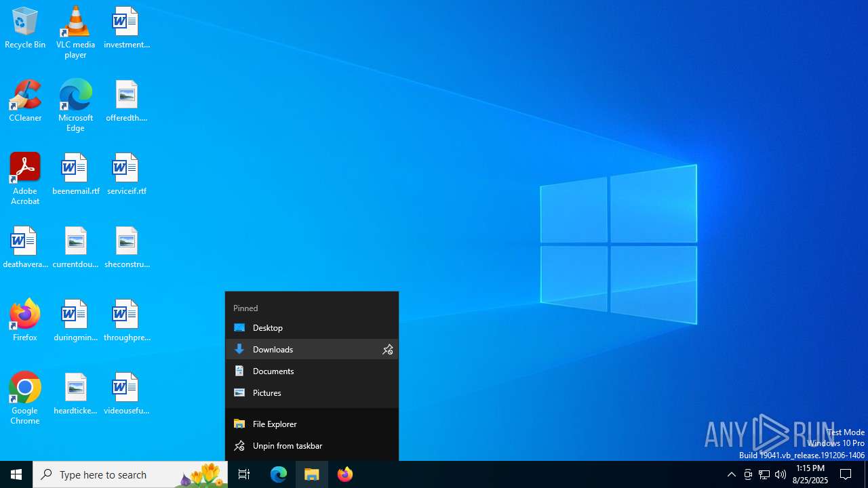This screenshot has width=868, height=488.
Task: Open Desktop from the pinned jump list
Action: coord(312,327)
